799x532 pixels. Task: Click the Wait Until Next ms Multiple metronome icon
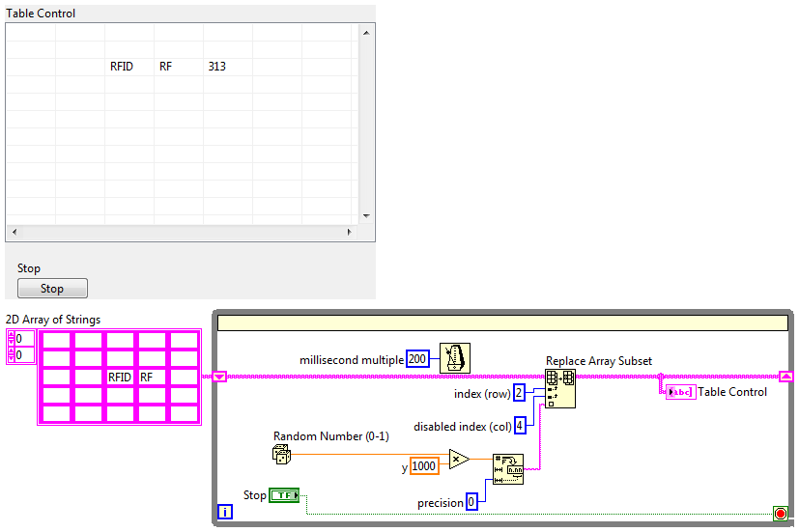[x=456, y=358]
